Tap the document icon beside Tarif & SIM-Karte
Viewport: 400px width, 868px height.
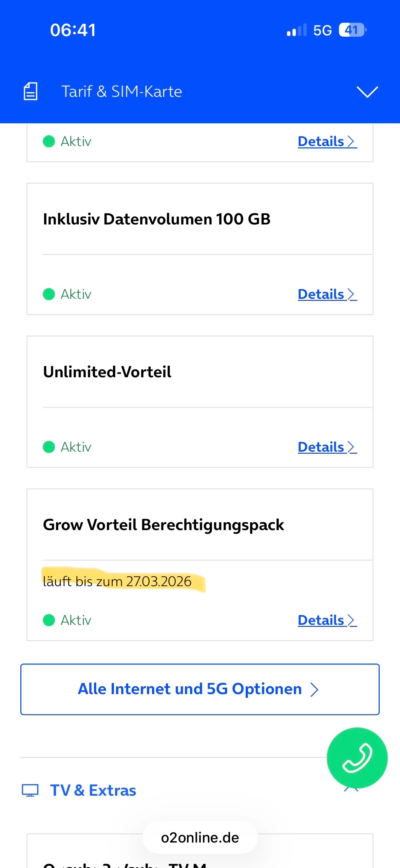[x=31, y=91]
